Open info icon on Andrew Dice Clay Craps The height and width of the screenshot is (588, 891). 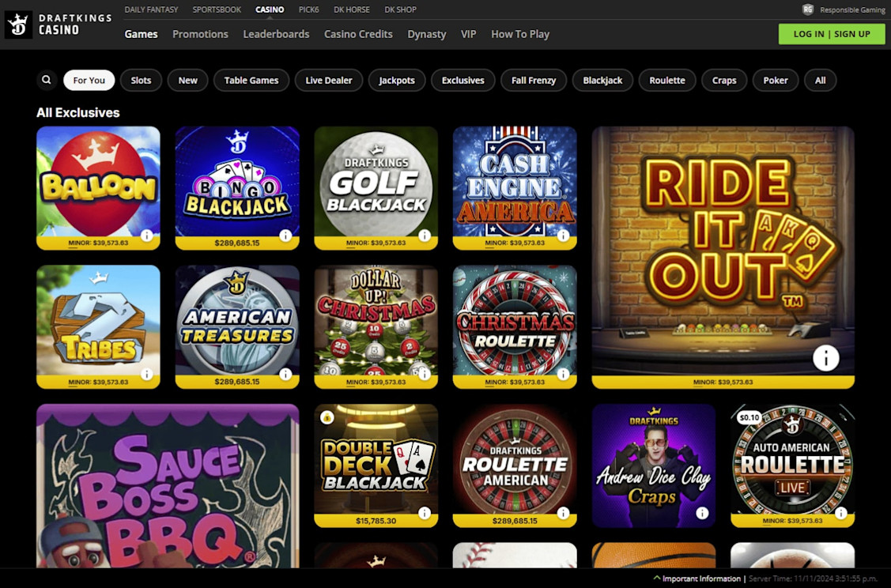tap(702, 513)
